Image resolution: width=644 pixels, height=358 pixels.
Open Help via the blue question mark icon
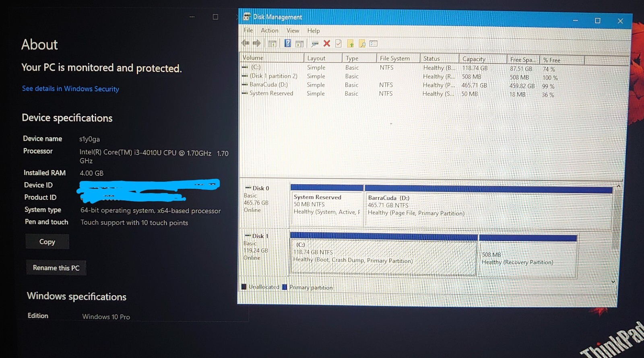pos(287,43)
